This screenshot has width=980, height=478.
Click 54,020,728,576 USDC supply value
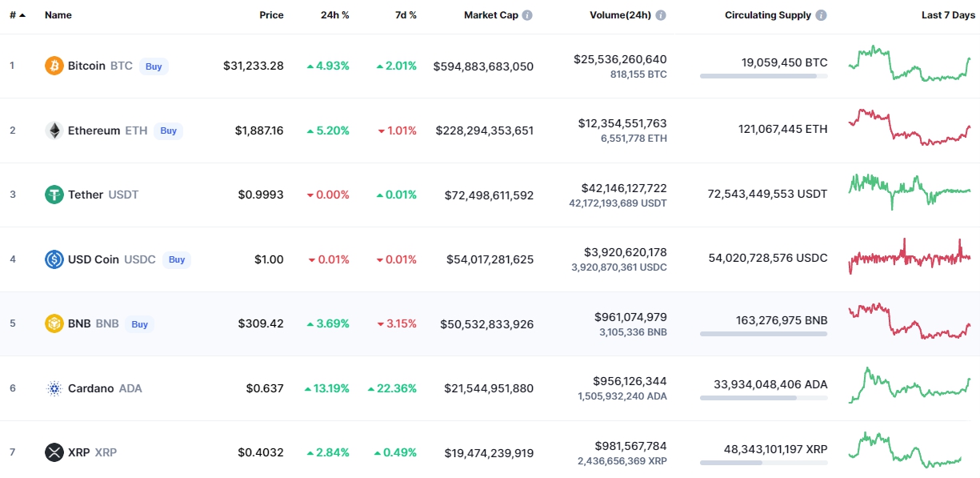(x=768, y=258)
